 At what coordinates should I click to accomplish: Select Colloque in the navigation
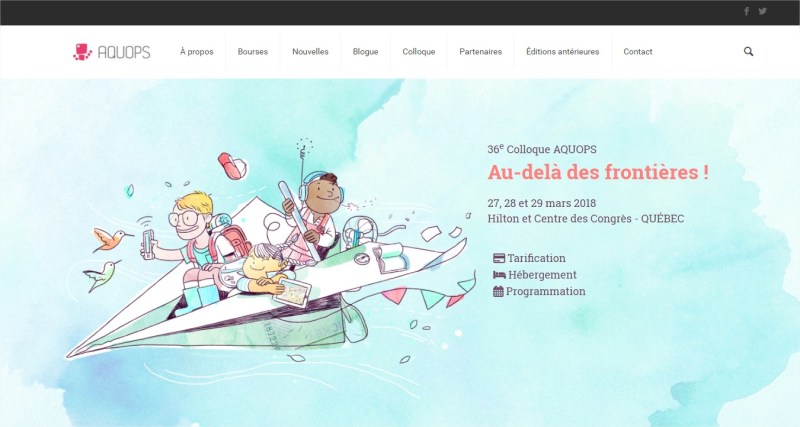(418, 52)
